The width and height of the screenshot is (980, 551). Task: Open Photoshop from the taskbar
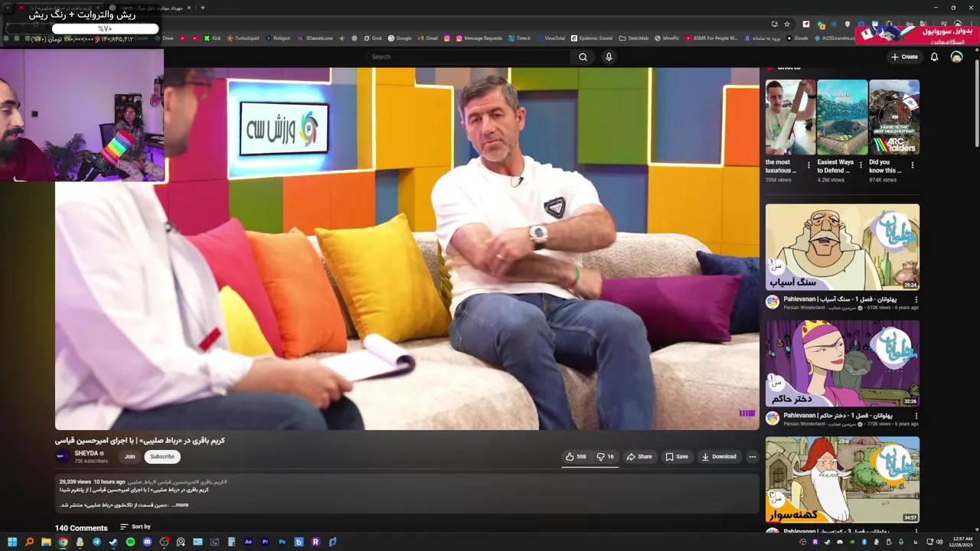click(282, 542)
